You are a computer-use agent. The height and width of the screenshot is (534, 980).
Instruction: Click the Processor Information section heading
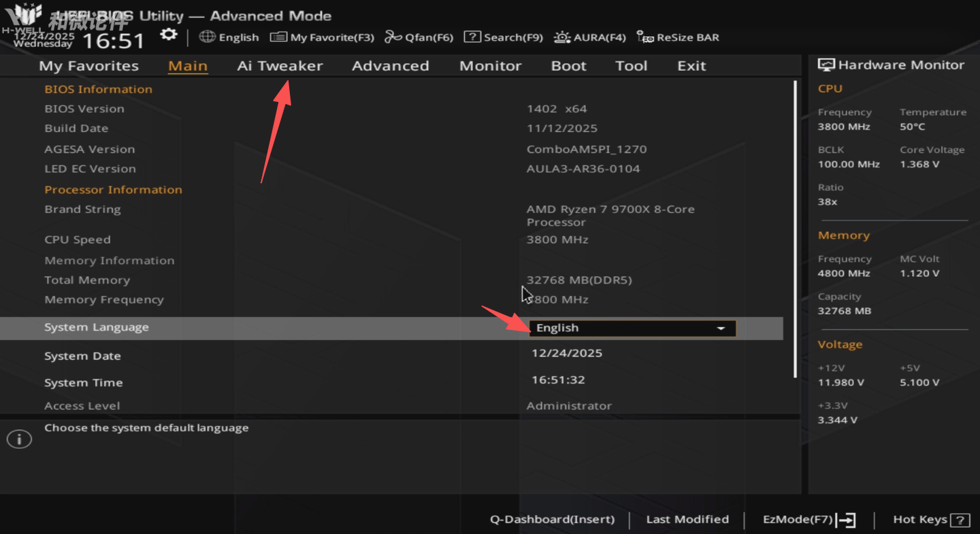tap(114, 190)
